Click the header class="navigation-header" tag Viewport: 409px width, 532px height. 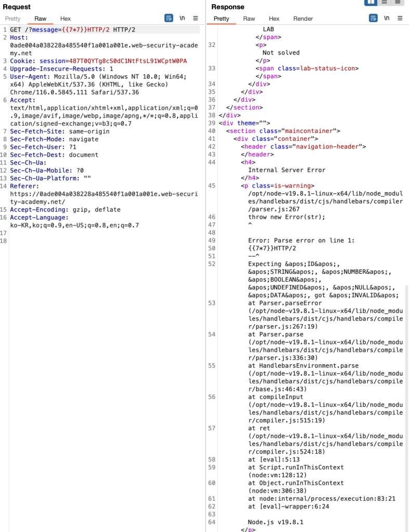304,147
